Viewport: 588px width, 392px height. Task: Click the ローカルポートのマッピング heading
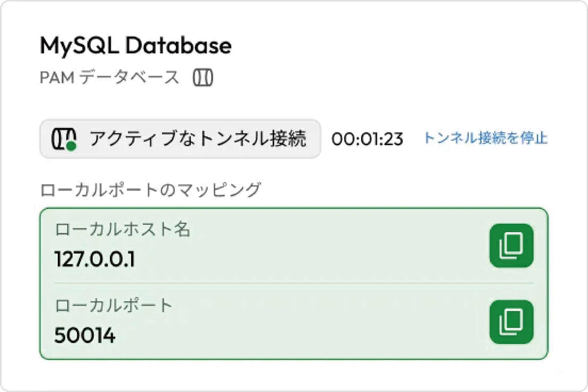coord(151,190)
